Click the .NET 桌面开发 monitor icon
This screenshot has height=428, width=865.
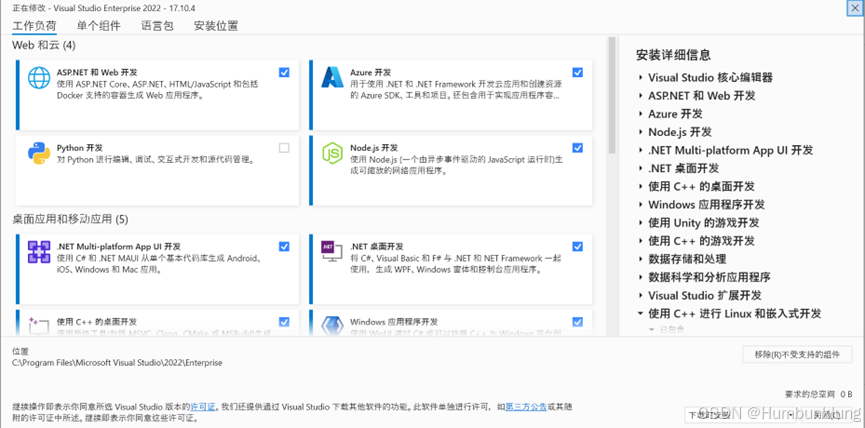332,252
